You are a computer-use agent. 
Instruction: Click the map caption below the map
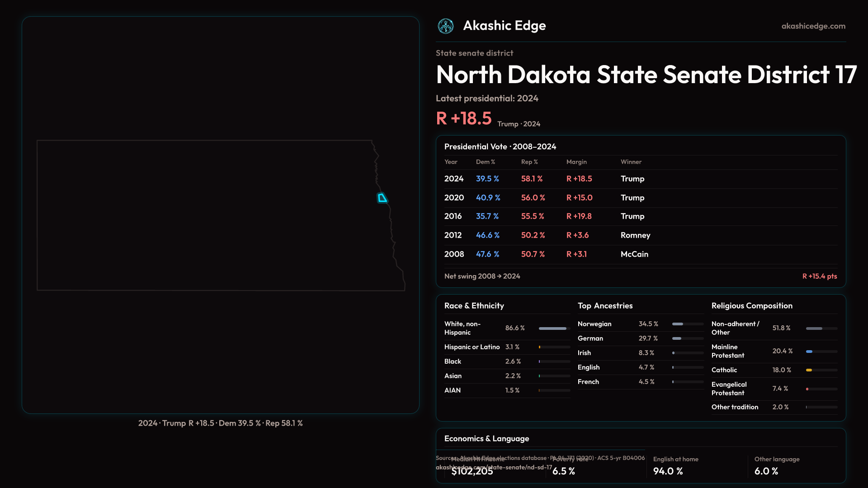click(220, 423)
